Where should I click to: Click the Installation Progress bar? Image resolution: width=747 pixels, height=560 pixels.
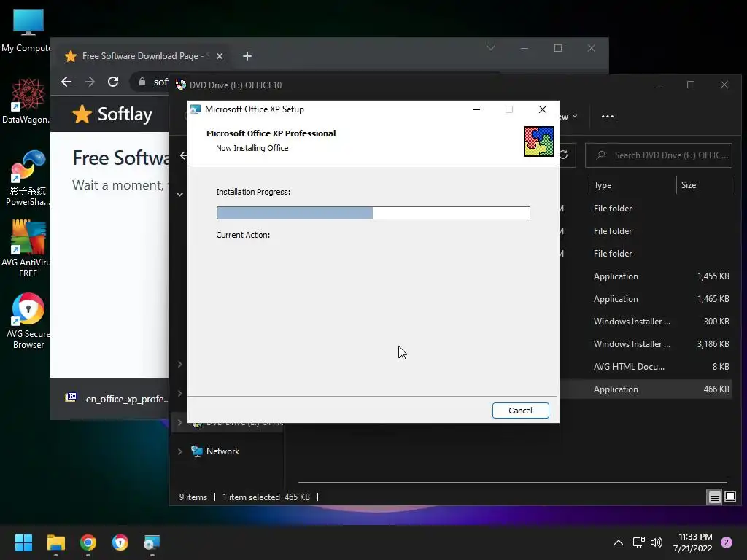tap(373, 213)
